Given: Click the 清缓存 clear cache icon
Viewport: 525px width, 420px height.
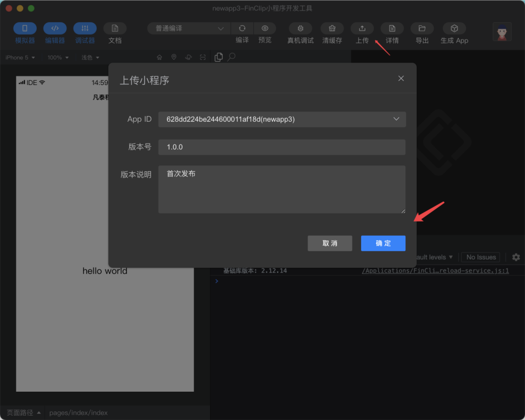Looking at the screenshot, I should point(332,28).
